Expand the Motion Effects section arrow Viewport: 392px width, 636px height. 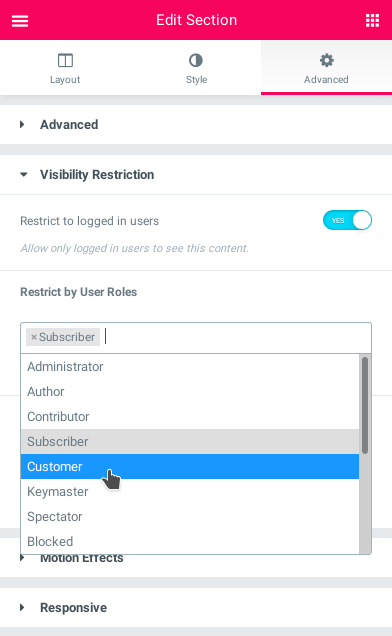coord(22,558)
